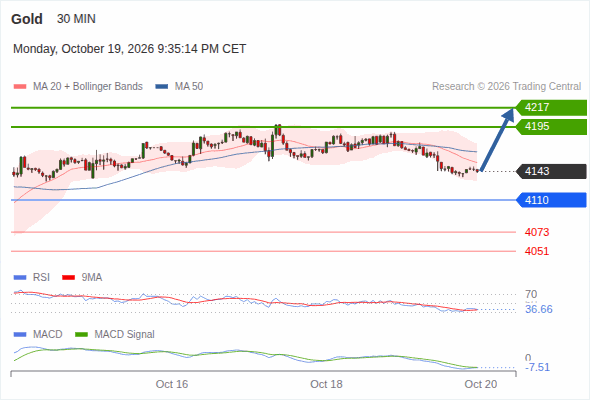
Task: Select the 4217 resistance price tag
Action: (x=551, y=108)
